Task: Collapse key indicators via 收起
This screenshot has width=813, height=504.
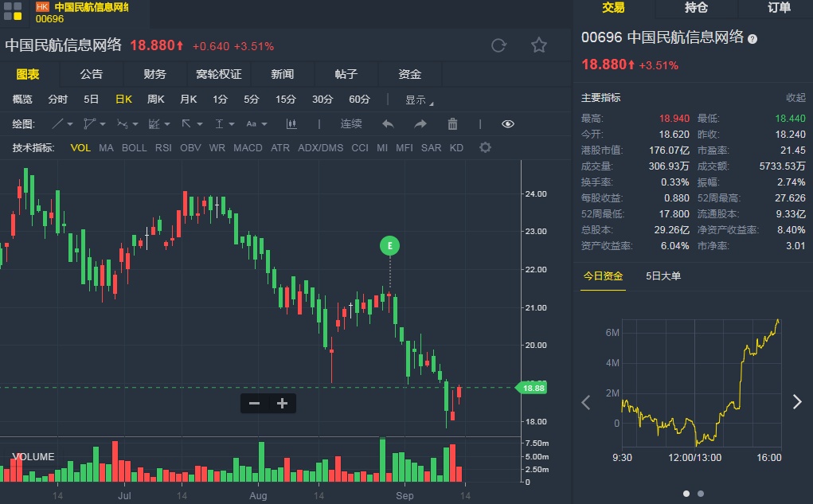Action: click(x=795, y=98)
